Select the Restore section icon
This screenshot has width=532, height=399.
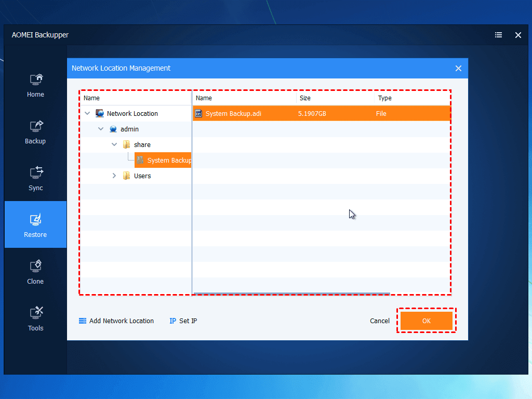[36, 220]
